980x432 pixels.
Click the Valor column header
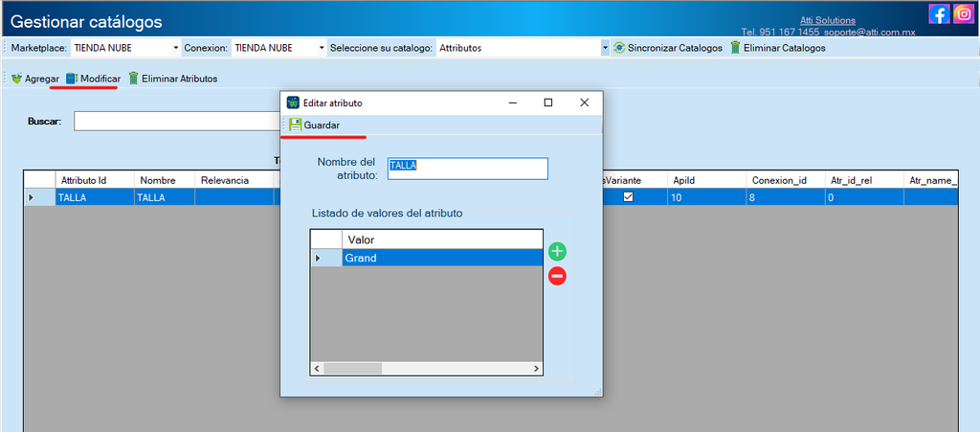pos(442,239)
